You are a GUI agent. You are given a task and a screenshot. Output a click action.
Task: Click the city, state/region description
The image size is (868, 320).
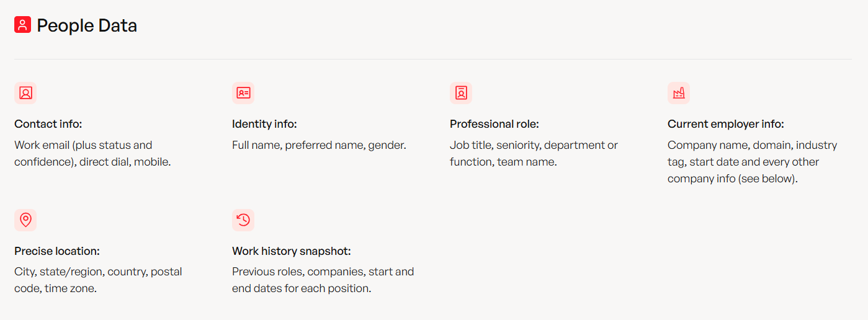tap(98, 280)
